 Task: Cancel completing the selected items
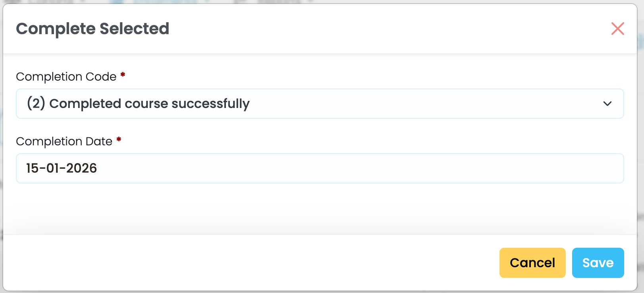[532, 263]
